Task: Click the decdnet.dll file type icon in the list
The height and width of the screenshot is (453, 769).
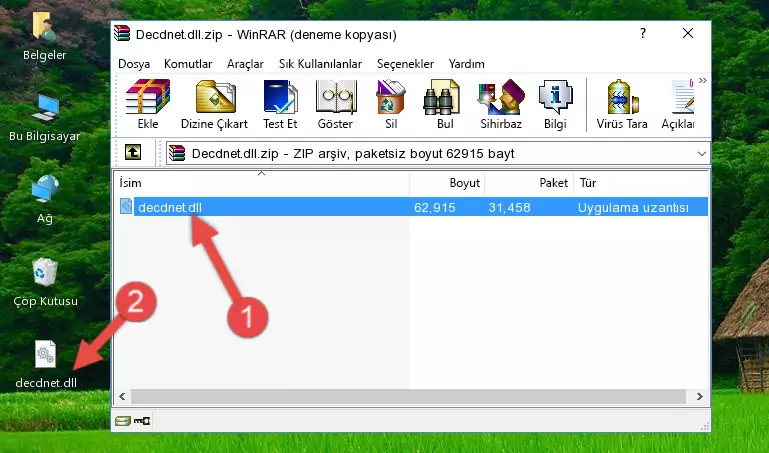Action: [x=126, y=206]
